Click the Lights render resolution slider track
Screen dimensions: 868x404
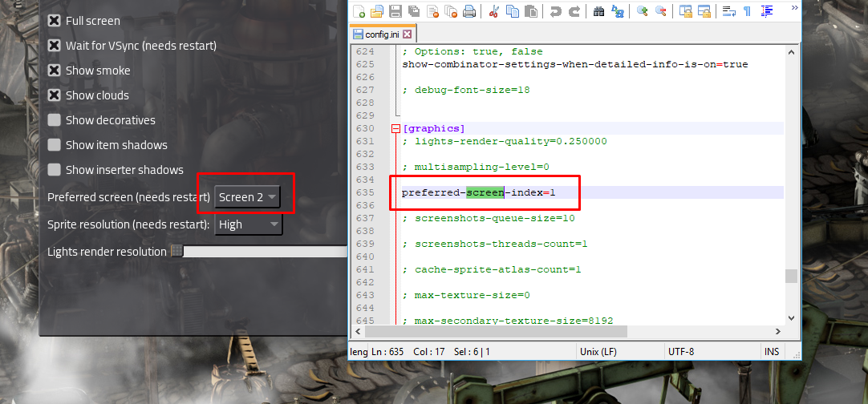[266, 252]
